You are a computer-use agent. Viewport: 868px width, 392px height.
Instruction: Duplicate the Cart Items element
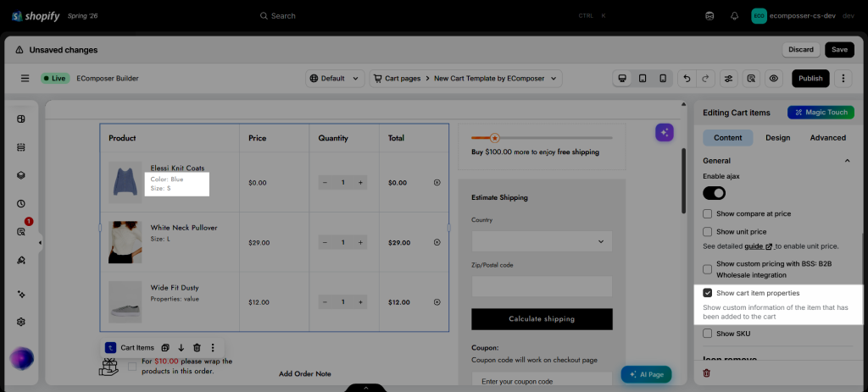165,348
